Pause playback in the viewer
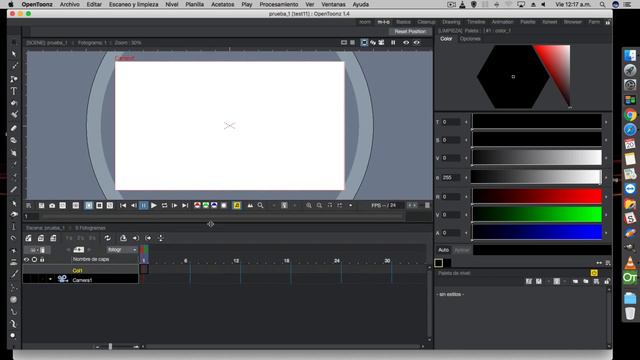640x360 pixels. (144, 205)
